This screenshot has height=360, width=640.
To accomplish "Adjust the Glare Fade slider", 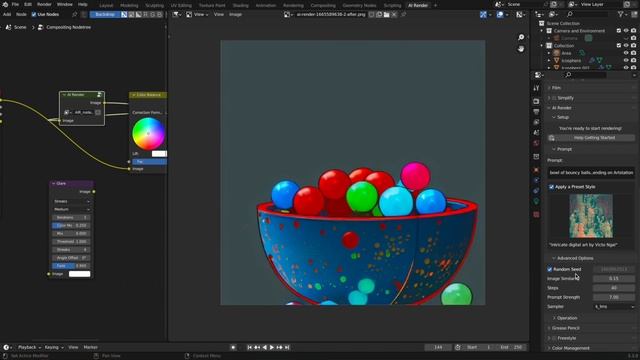I will [71, 266].
